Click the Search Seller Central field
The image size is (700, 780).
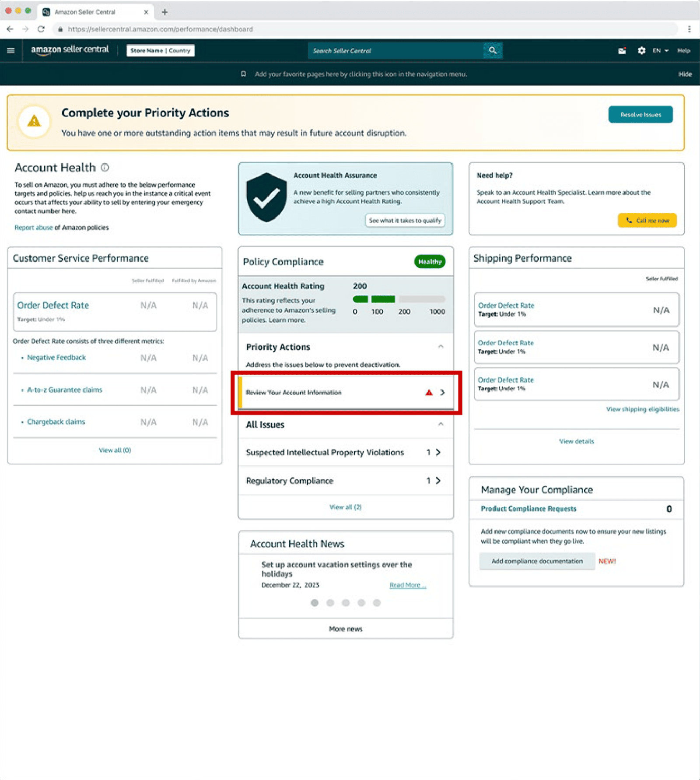[396, 51]
